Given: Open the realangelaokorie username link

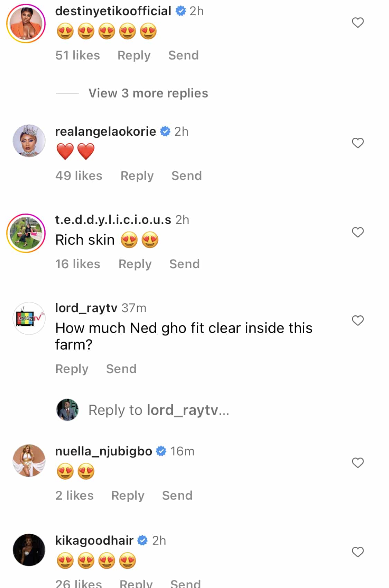Looking at the screenshot, I should (105, 132).
